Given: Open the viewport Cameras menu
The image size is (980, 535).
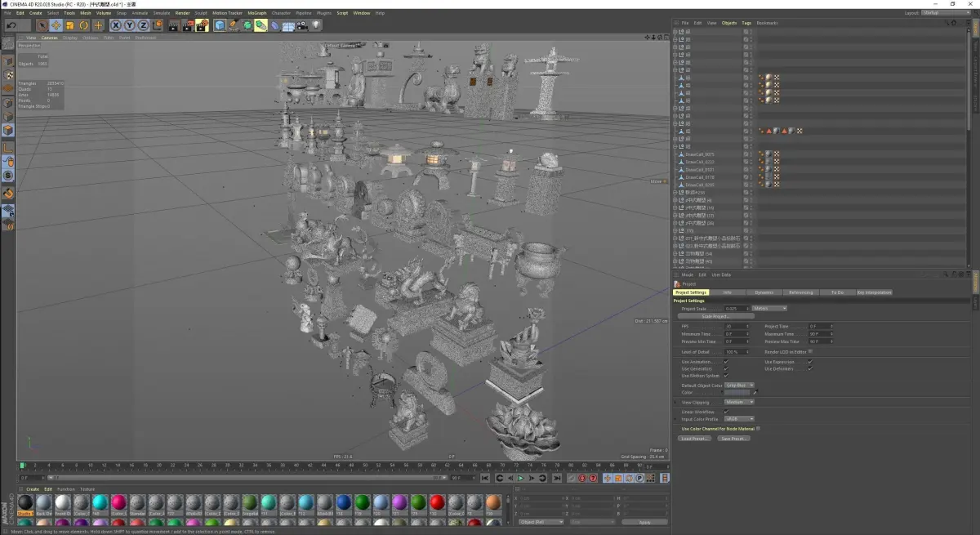Looking at the screenshot, I should [50, 38].
